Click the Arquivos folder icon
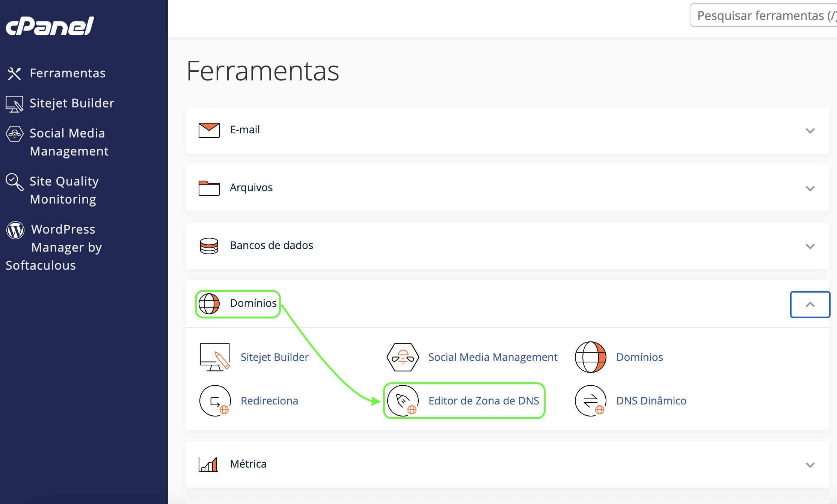 click(x=209, y=188)
